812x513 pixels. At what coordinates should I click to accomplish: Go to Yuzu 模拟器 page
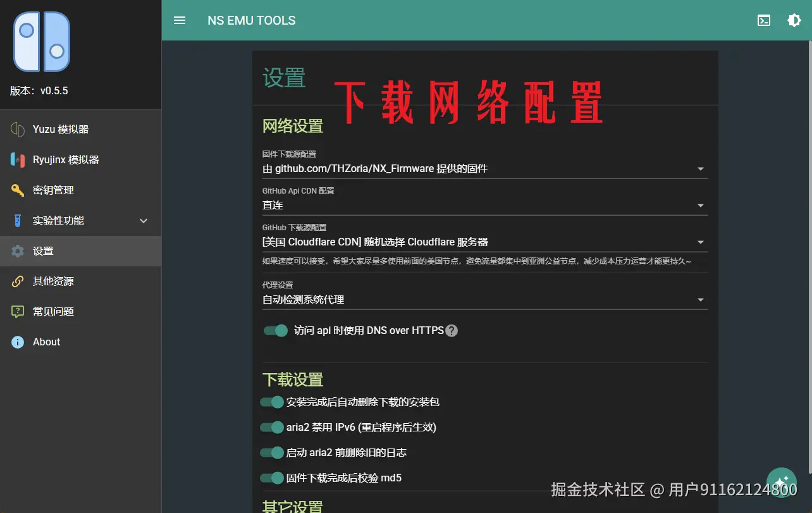pos(80,129)
